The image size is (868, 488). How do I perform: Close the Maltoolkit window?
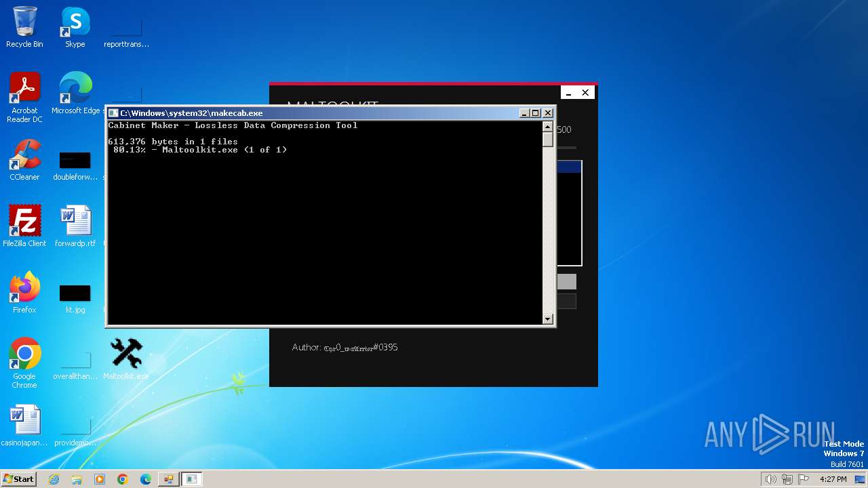click(585, 93)
